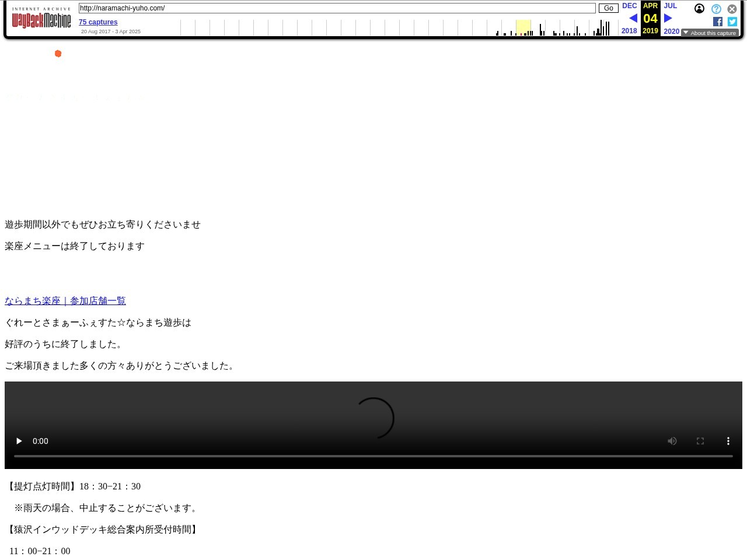Share capture on Facebook

[x=718, y=22]
